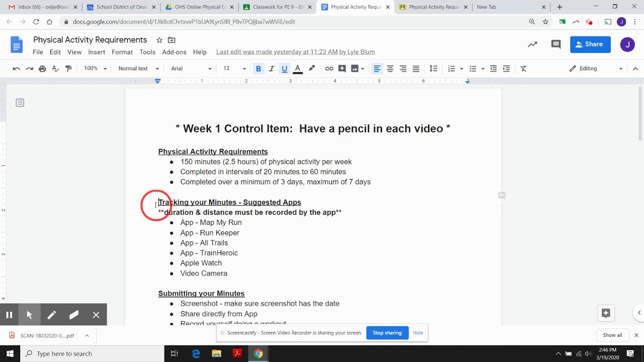The image size is (644, 362).
Task: Select the Screencastify pen tool
Action: coord(51,315)
